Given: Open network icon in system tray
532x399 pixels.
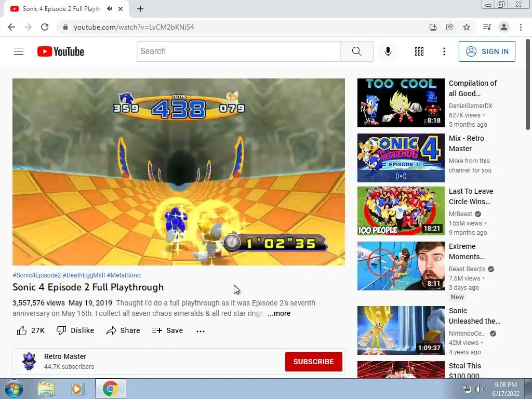Looking at the screenshot, I should click(x=467, y=389).
